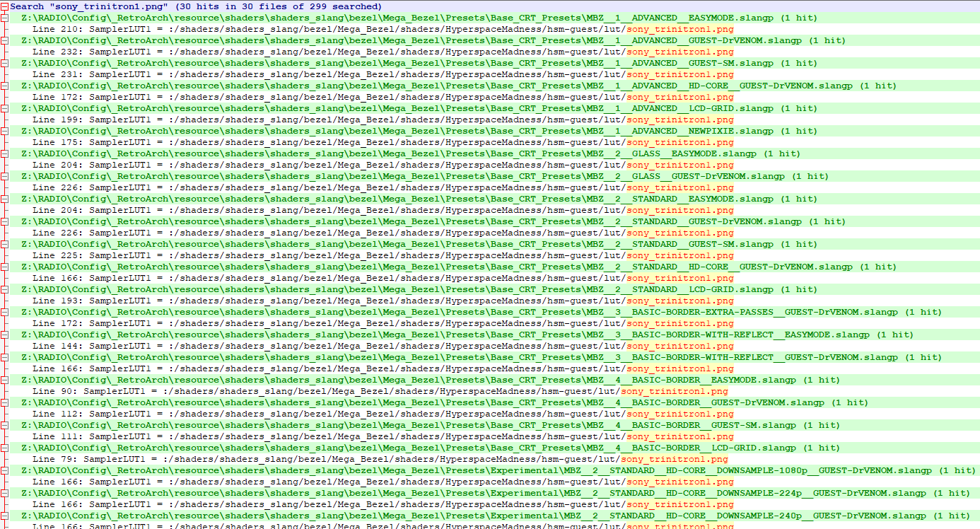Collapse the MBZ__2__STANDARD__LCD-GRID.slangp file node
This screenshot has width=980, height=529.
4,289
